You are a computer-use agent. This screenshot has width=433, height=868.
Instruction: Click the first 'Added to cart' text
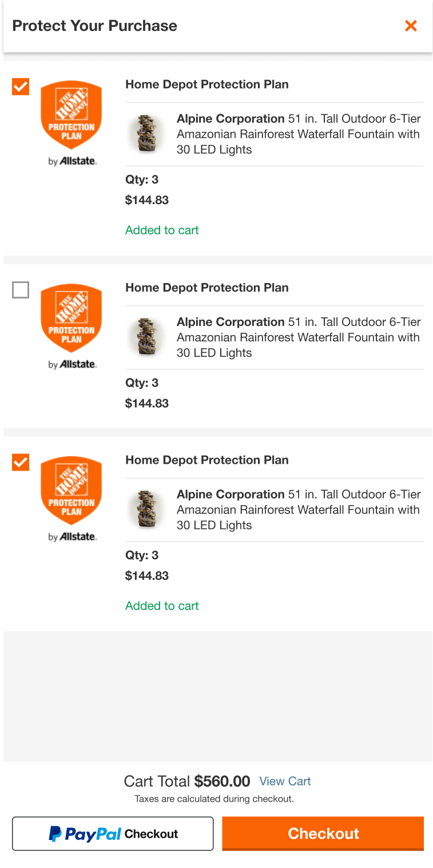tap(162, 230)
